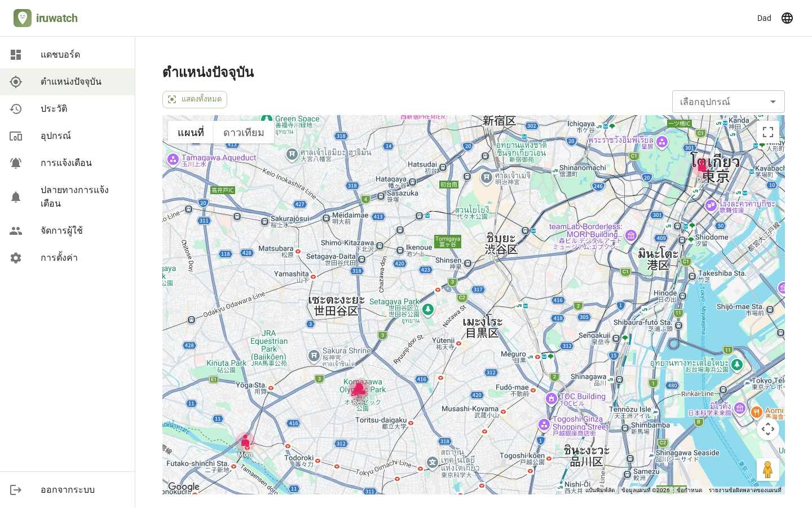Click ออกจากระบบ logout
Image resolution: width=812 pixels, height=508 pixels.
[x=68, y=490]
